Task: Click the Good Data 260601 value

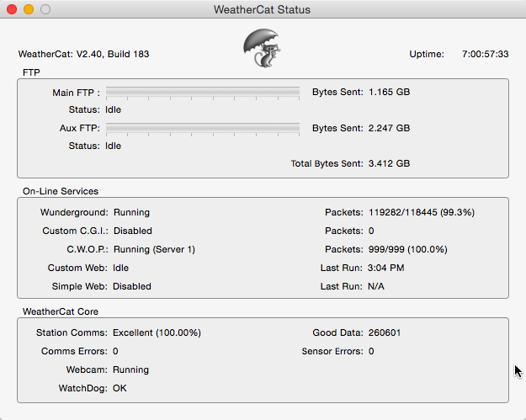Action: (x=385, y=332)
